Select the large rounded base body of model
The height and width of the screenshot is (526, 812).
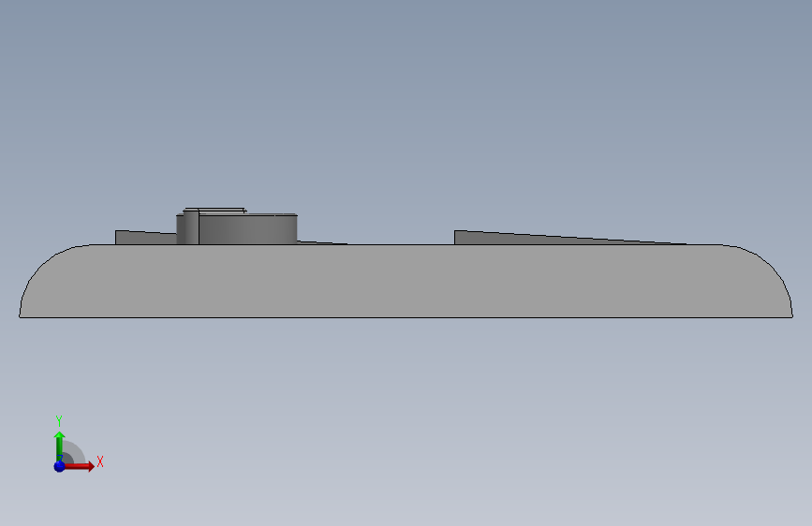(x=406, y=281)
